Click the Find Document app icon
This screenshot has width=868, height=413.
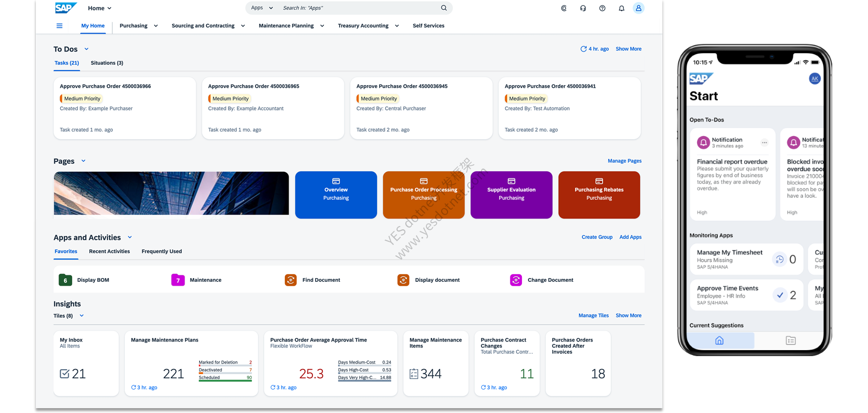point(291,280)
